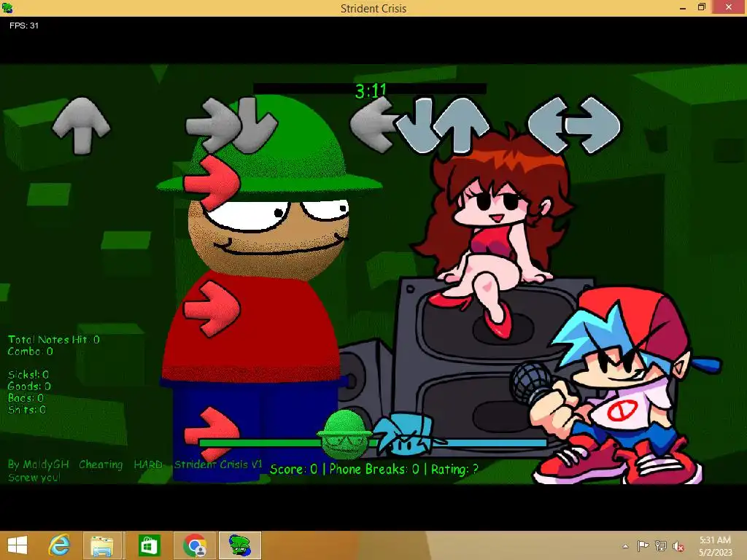Click the 'FPS: 31' counter
Image resolution: width=747 pixels, height=560 pixels.
[24, 26]
